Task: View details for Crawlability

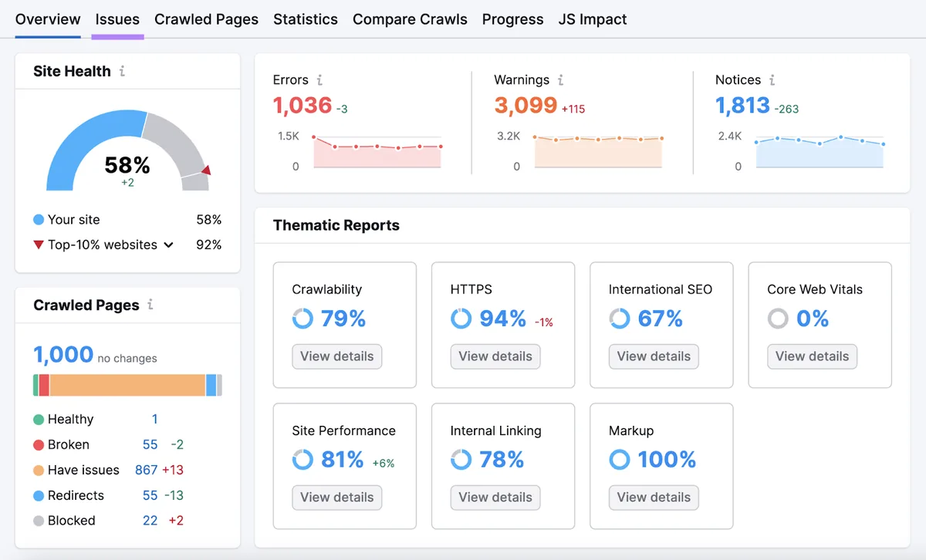Action: tap(337, 356)
